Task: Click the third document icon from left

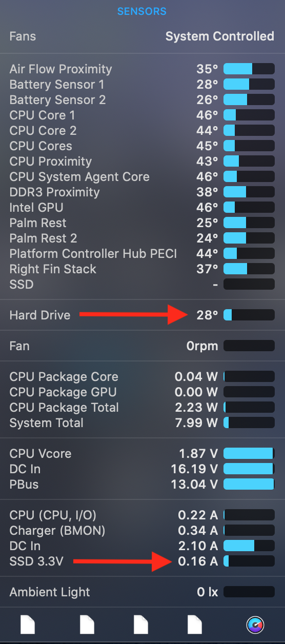Action: pos(141,625)
